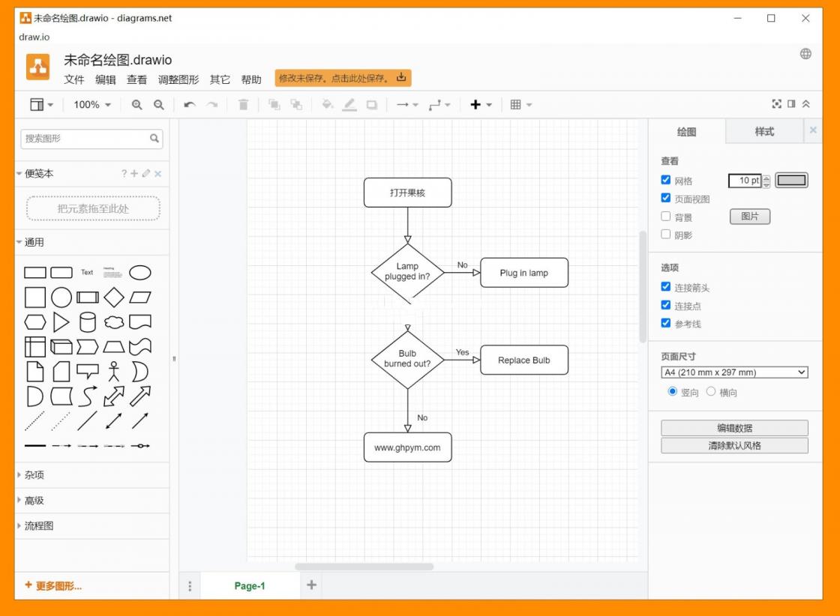Click the send to back icon
The height and width of the screenshot is (616, 840).
[x=296, y=105]
